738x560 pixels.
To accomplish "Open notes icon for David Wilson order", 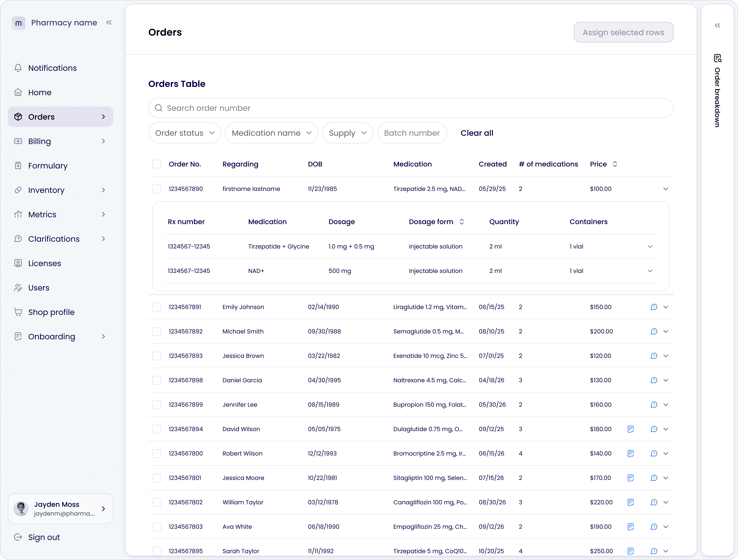I will pyautogui.click(x=631, y=429).
